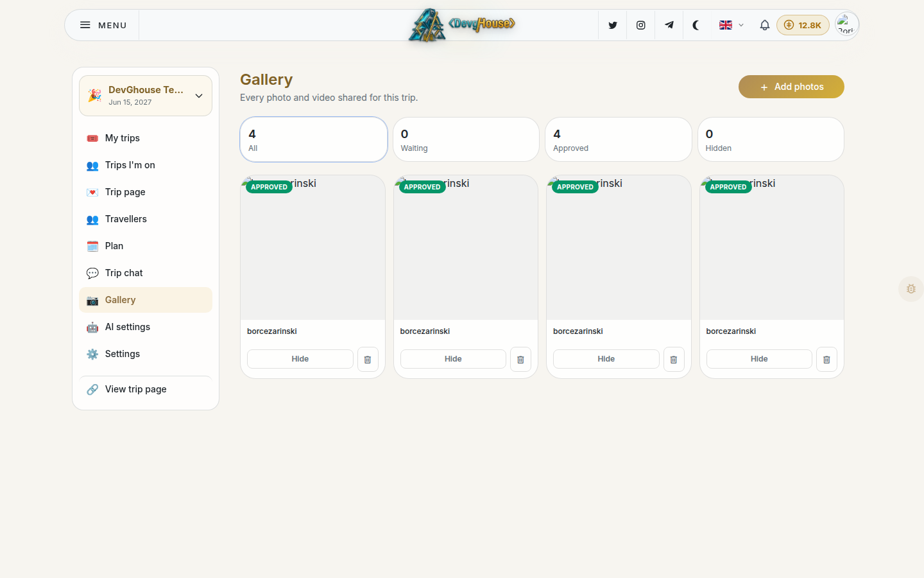Open the first gallery photo thumbnail
This screenshot has width=924, height=578.
pyautogui.click(x=312, y=248)
